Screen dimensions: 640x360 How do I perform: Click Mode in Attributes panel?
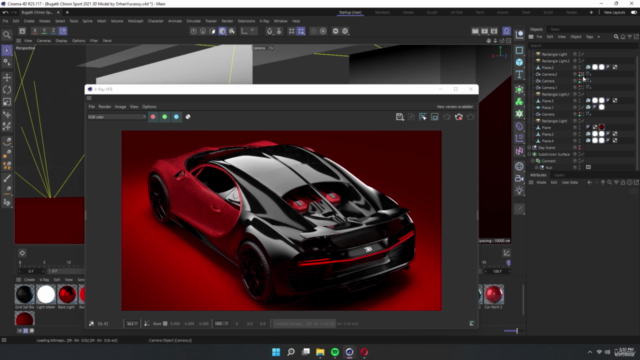pyautogui.click(x=541, y=182)
